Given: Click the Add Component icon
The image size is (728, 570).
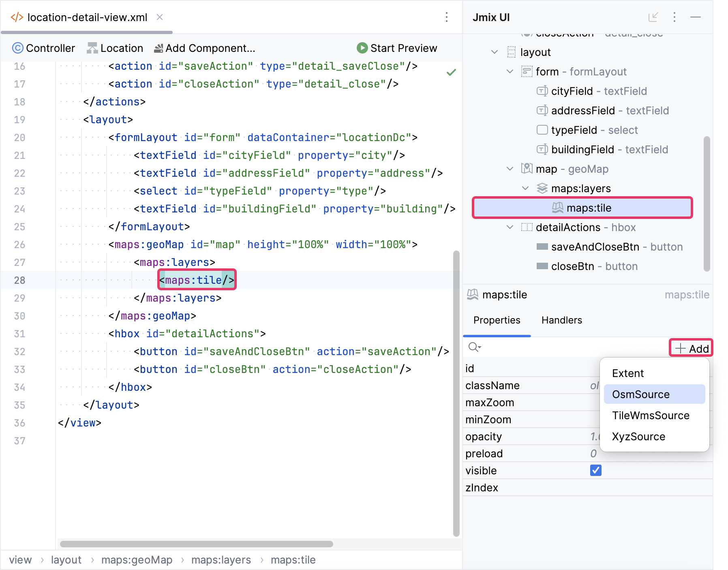Looking at the screenshot, I should [x=158, y=48].
